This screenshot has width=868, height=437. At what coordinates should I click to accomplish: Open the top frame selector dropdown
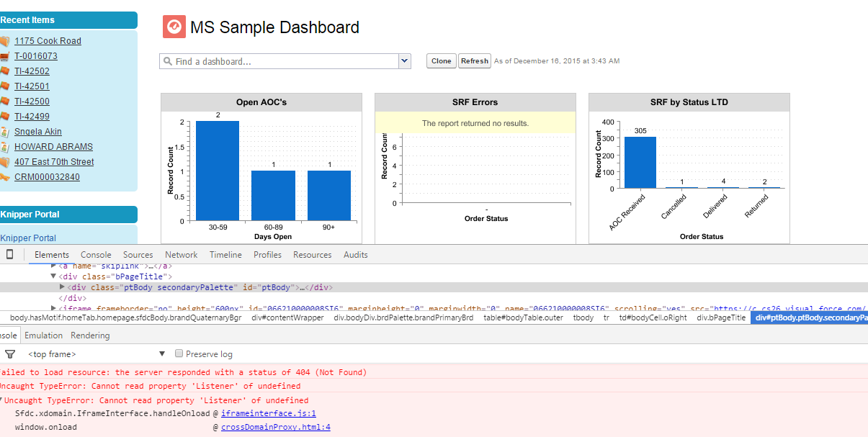click(x=162, y=354)
